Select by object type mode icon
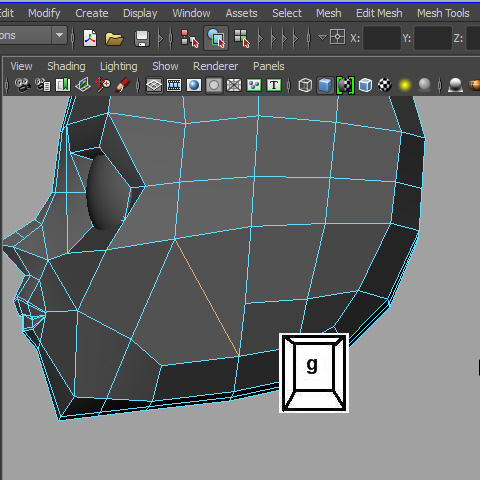The height and width of the screenshot is (480, 480). 216,38
